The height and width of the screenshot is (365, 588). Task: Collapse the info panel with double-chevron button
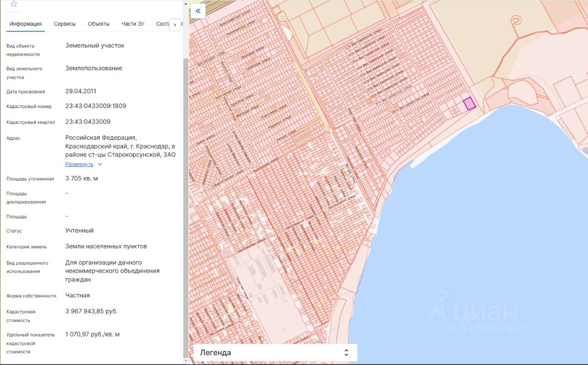[x=198, y=11]
